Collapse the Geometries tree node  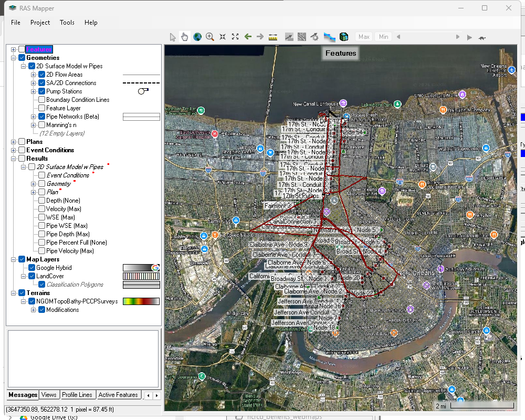click(x=14, y=58)
